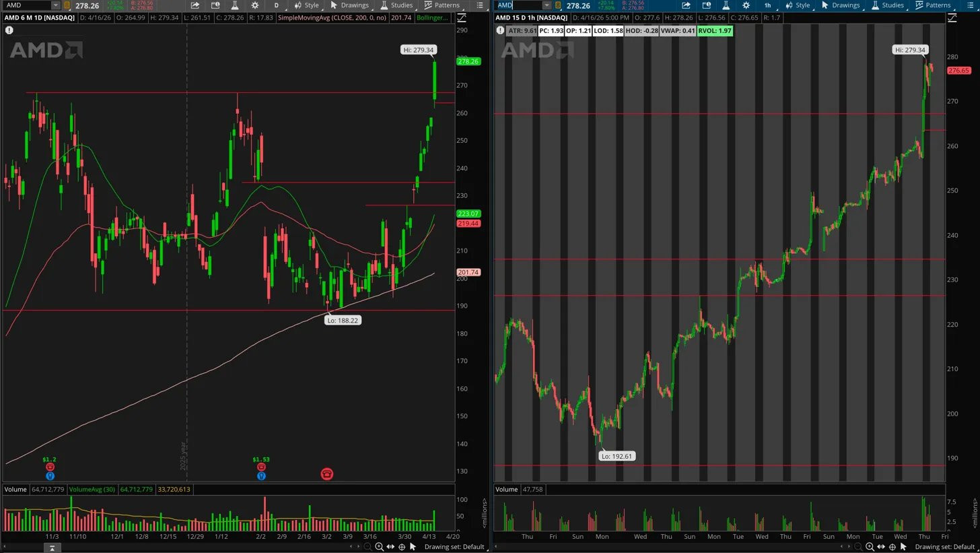
Task: Click the VWAP: 0.41 label on the right chart
Action: click(678, 31)
